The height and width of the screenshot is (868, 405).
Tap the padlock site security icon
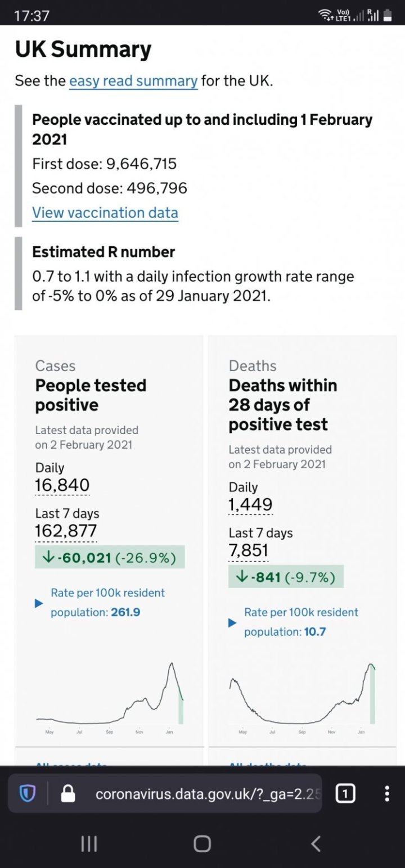pyautogui.click(x=67, y=794)
